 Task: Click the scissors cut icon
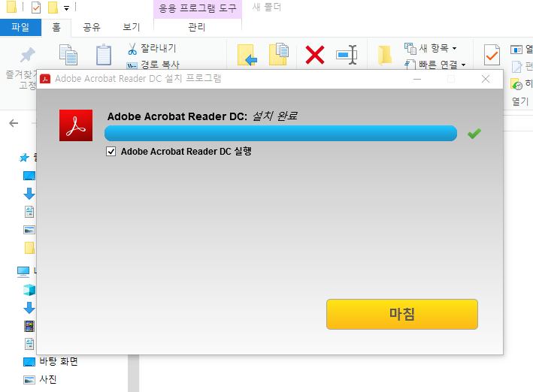tap(132, 49)
